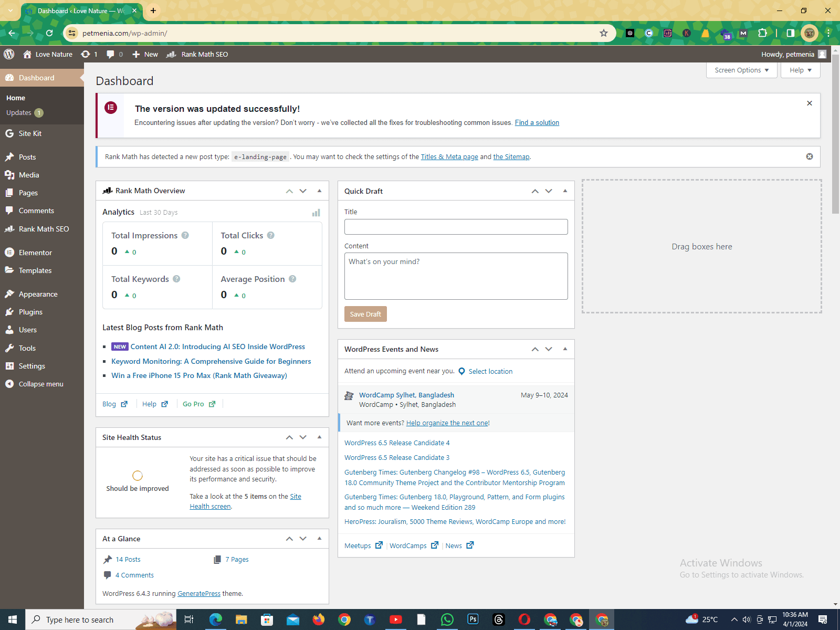The image size is (840, 630).
Task: Open Chrome extensions puzzle icon
Action: click(x=762, y=33)
